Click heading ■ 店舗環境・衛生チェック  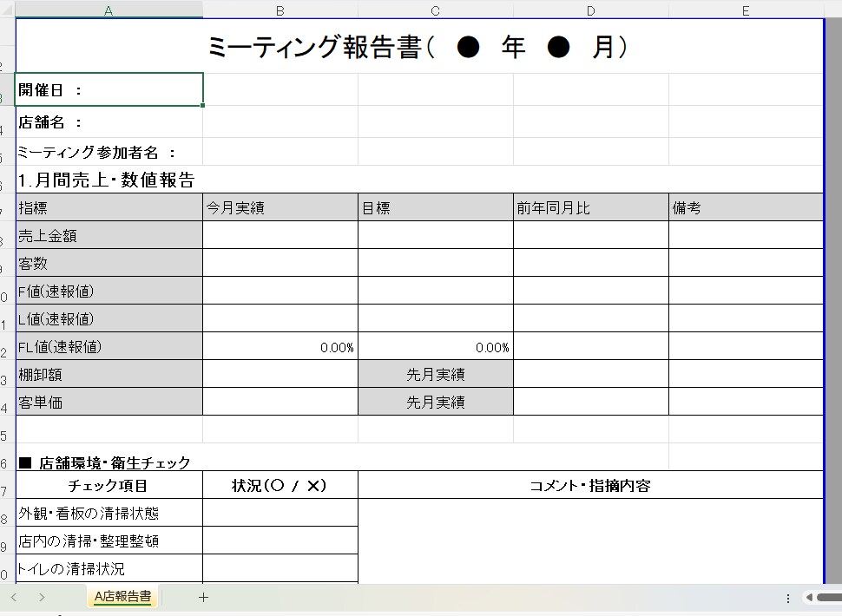[x=104, y=462]
